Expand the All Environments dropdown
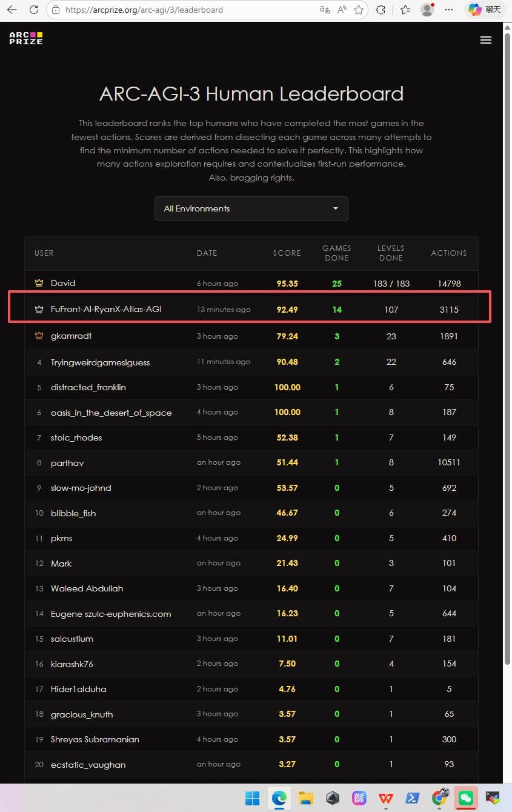Viewport: 512px width, 812px height. tap(251, 208)
